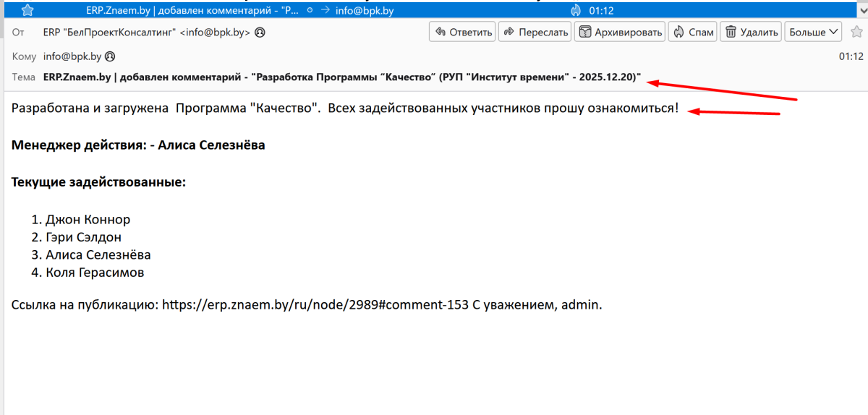Click the 01:12 time in header
Image resolution: width=868 pixels, height=415 pixels.
coord(851,56)
